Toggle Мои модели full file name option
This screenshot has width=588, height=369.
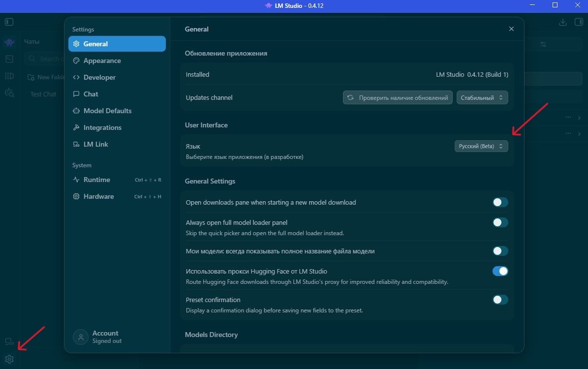[x=500, y=251]
